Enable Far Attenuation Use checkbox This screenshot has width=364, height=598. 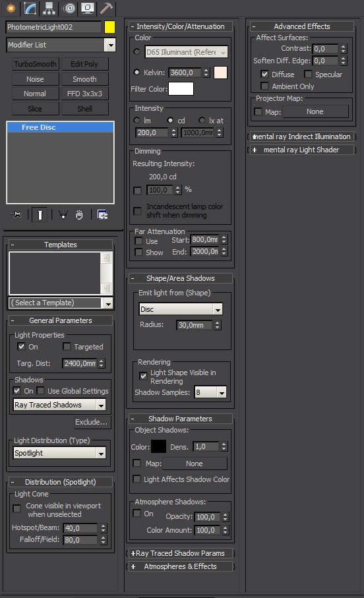pyautogui.click(x=139, y=241)
